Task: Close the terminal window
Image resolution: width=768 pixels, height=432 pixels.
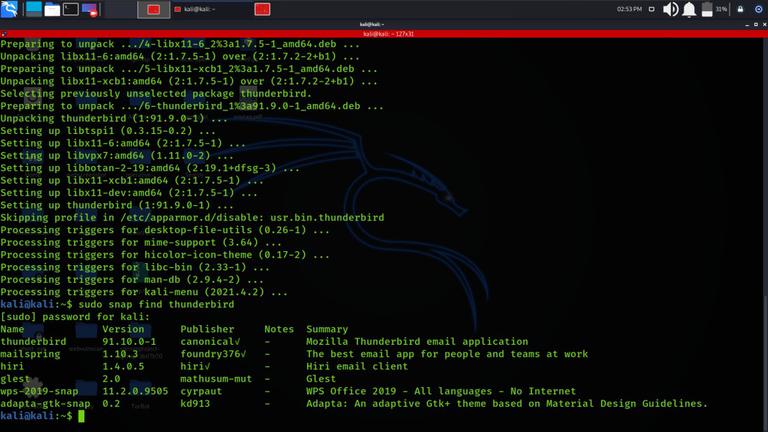Action: pyautogui.click(x=765, y=24)
